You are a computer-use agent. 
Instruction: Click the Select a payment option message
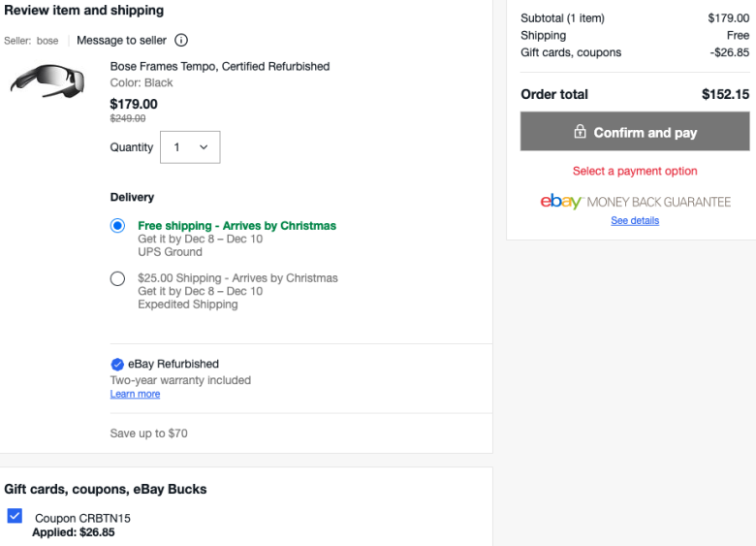[x=635, y=171]
